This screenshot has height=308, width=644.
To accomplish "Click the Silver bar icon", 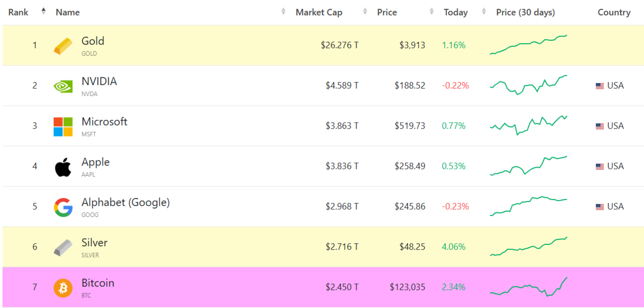I will tap(63, 248).
